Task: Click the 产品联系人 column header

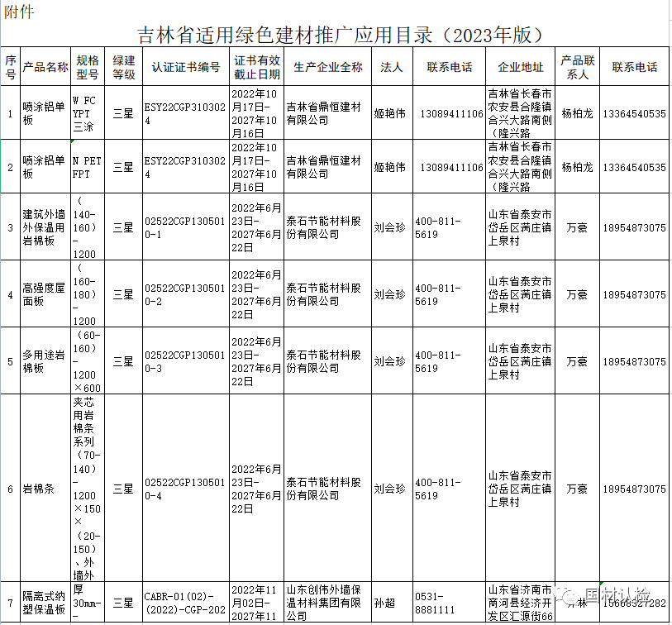Action: (x=576, y=67)
